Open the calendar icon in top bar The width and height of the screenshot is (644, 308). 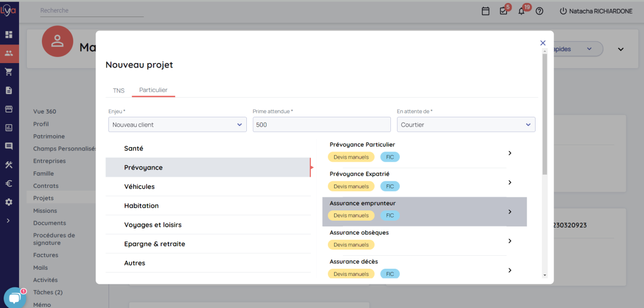[x=485, y=11]
